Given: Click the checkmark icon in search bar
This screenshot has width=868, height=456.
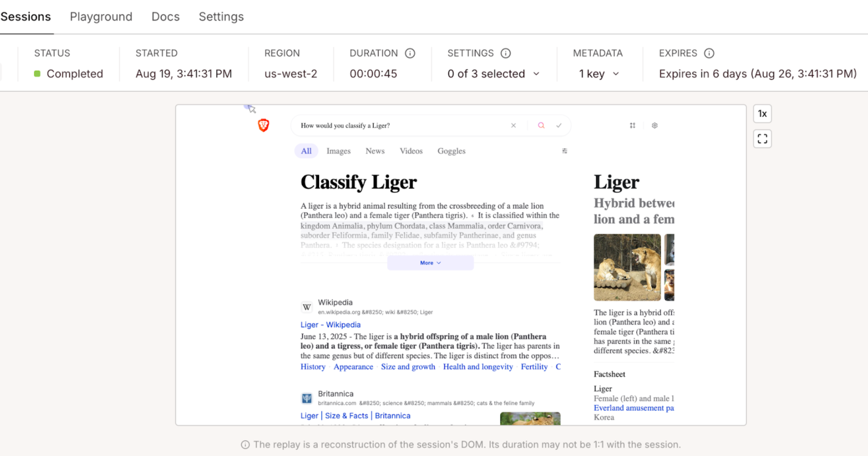Looking at the screenshot, I should [559, 125].
